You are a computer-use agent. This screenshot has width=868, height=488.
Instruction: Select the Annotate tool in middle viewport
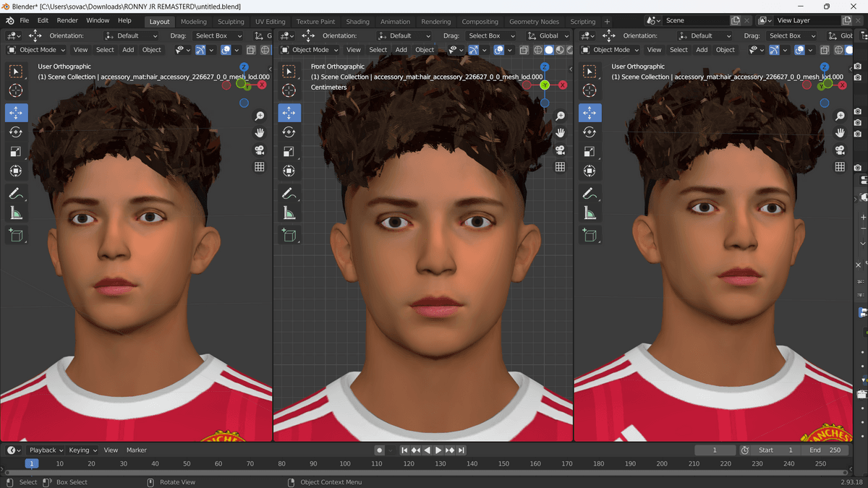coord(289,193)
